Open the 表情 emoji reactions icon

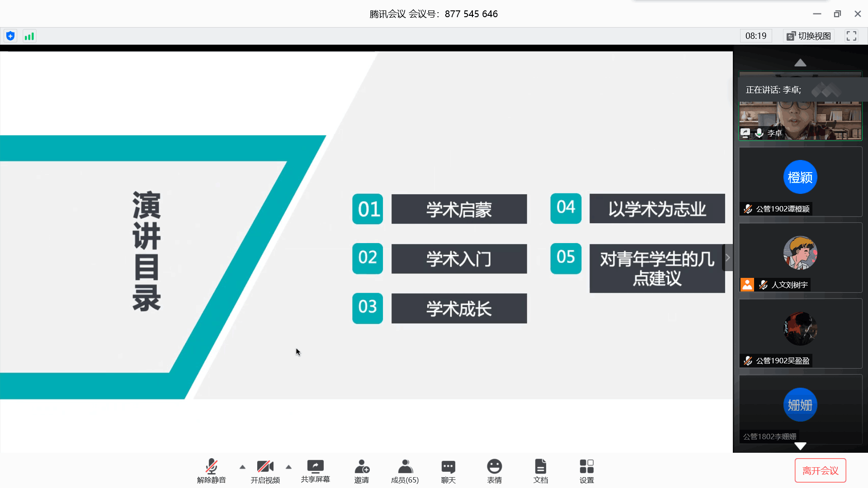495,471
